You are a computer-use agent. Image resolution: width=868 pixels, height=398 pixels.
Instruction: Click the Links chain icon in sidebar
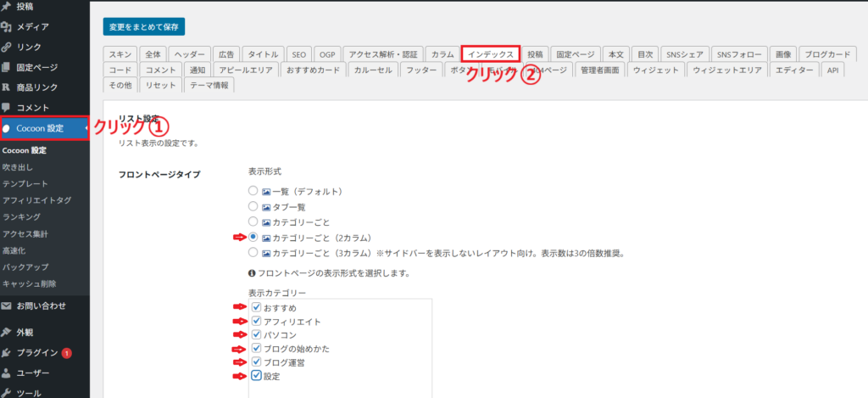7,47
